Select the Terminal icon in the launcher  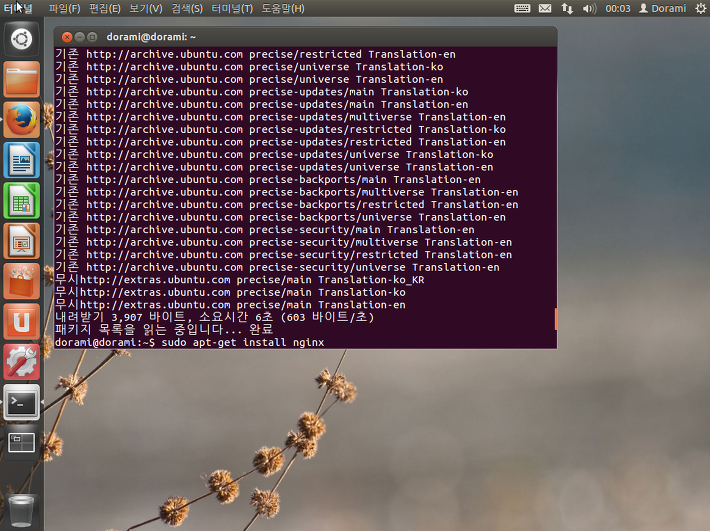[x=21, y=402]
